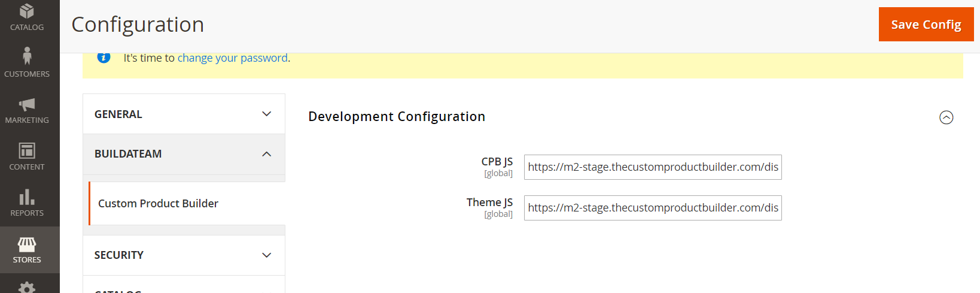This screenshot has height=293, width=980.
Task: Open the Catalog menu icon
Action: pyautogui.click(x=27, y=11)
